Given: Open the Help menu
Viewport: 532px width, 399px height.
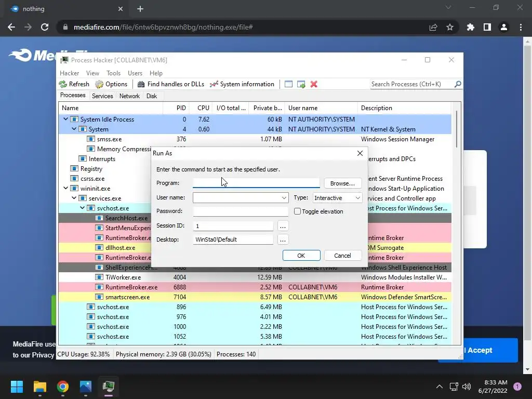Looking at the screenshot, I should pyautogui.click(x=156, y=73).
